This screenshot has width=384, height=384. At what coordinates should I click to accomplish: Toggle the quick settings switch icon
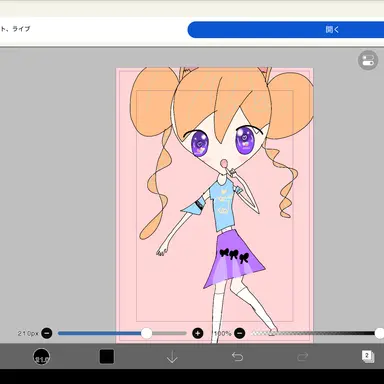pyautogui.click(x=368, y=60)
